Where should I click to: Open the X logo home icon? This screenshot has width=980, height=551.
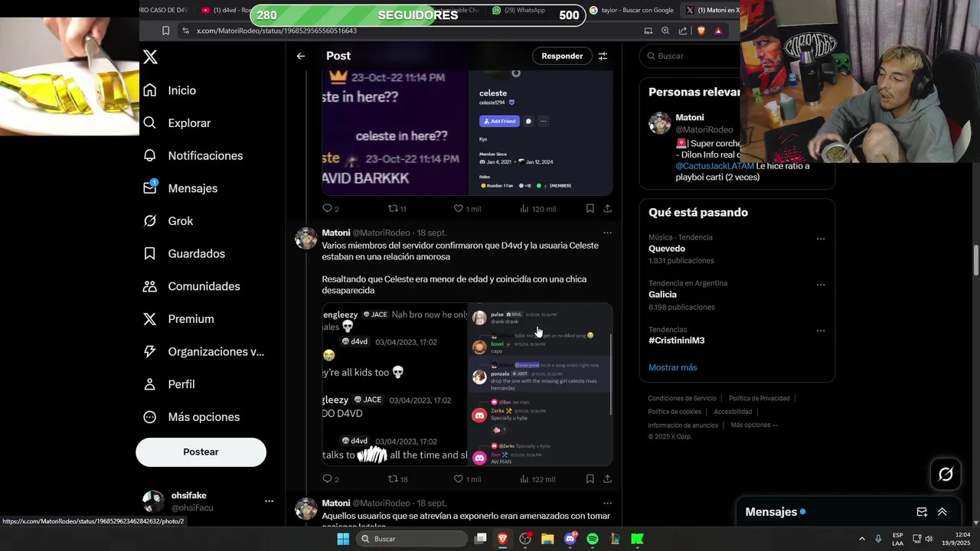151,57
